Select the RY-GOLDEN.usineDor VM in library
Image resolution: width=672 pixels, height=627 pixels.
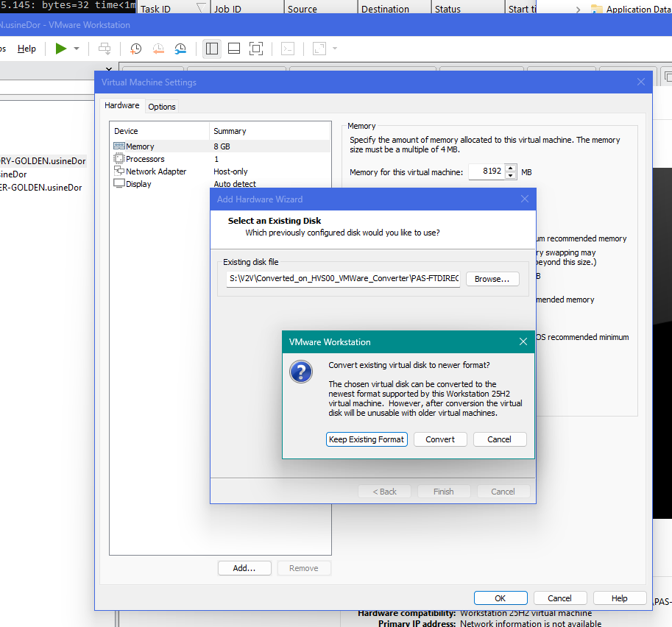(x=43, y=161)
